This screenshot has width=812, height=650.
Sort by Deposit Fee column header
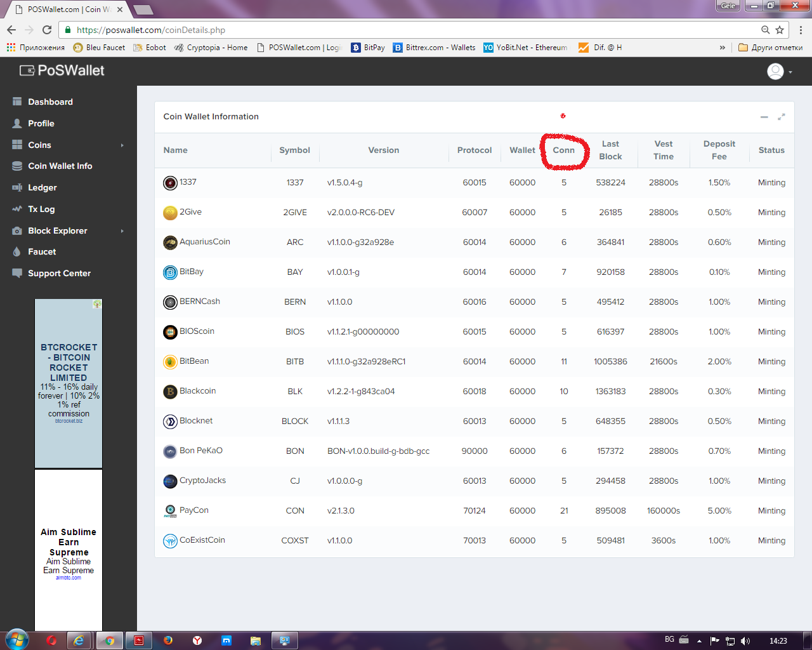tap(719, 150)
